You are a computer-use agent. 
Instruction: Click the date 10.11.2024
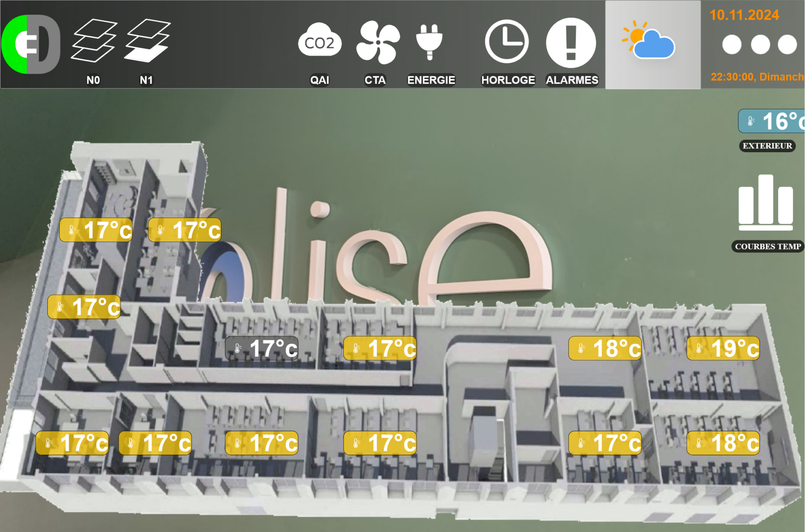(744, 15)
